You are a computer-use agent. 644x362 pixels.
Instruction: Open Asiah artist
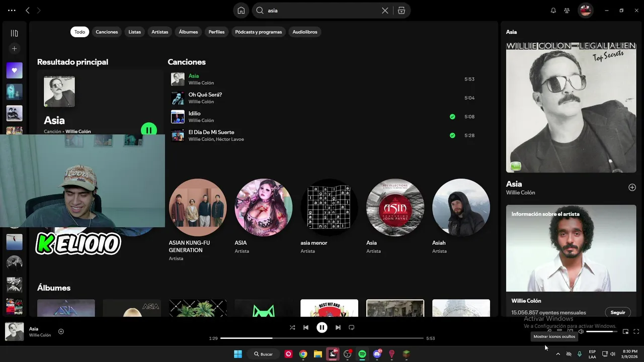pos(461,217)
